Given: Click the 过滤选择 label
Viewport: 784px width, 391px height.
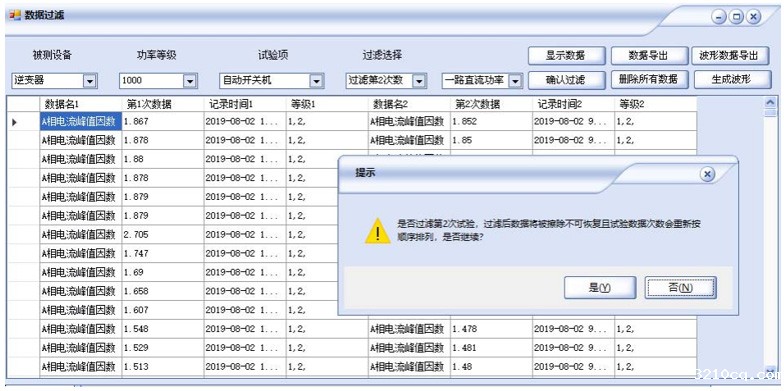Looking at the screenshot, I should pos(382,56).
